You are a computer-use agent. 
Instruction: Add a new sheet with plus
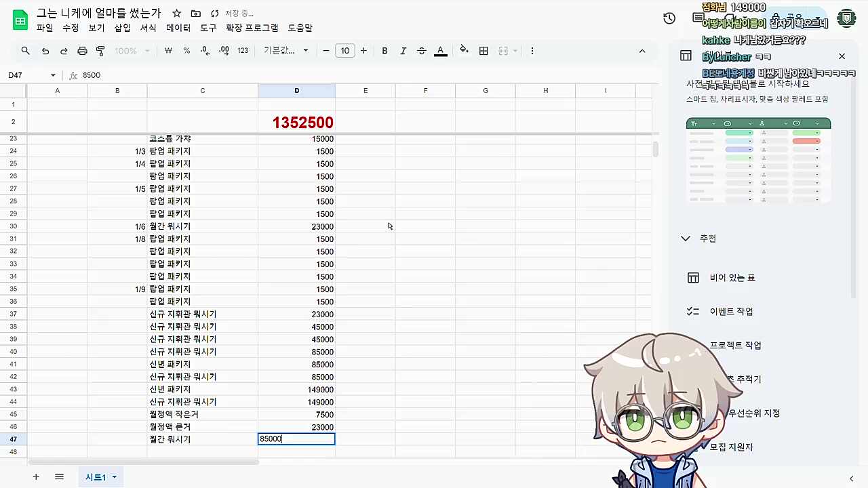pyautogui.click(x=36, y=477)
